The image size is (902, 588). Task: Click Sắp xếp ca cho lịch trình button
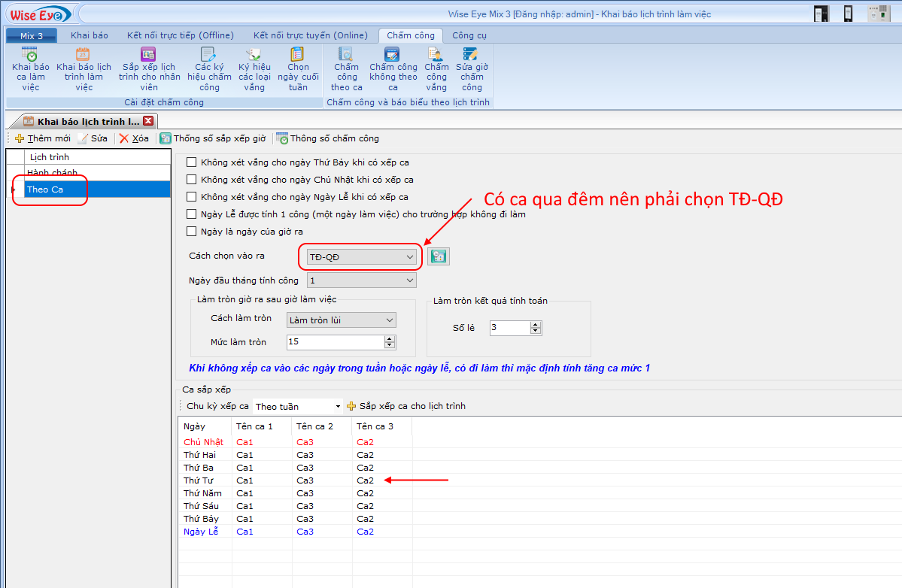pyautogui.click(x=405, y=406)
